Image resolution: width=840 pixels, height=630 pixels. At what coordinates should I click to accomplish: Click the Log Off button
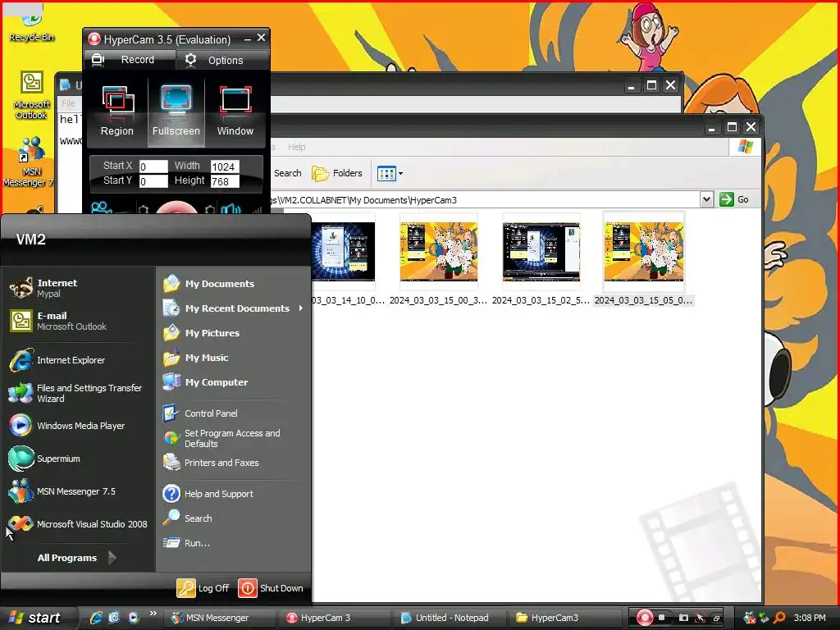[203, 587]
